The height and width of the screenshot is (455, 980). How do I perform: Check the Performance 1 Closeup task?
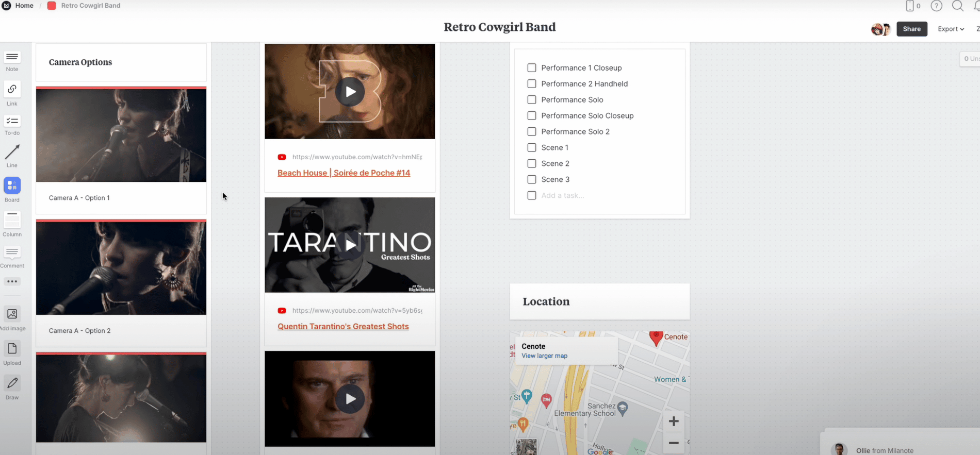tap(532, 68)
